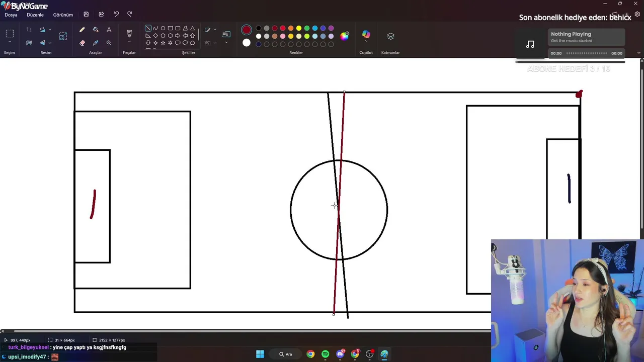The image size is (644, 362).
Task: Select the Fill bucket tool
Action: 96,30
